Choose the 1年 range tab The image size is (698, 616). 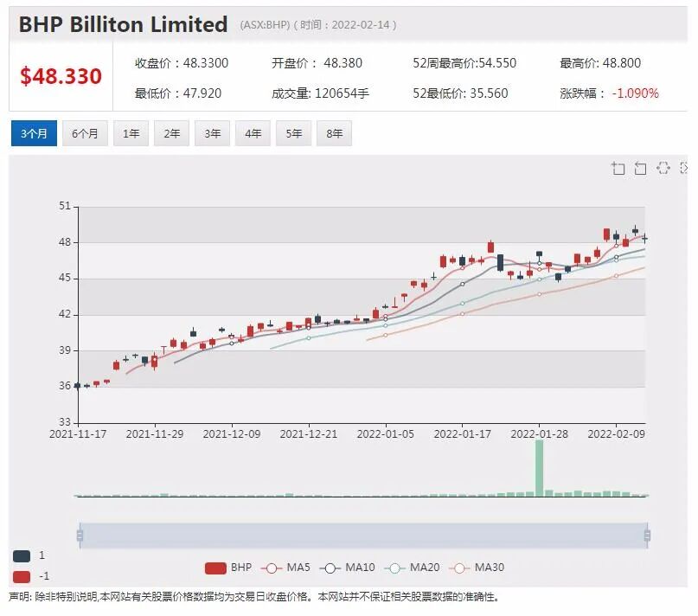click(131, 133)
